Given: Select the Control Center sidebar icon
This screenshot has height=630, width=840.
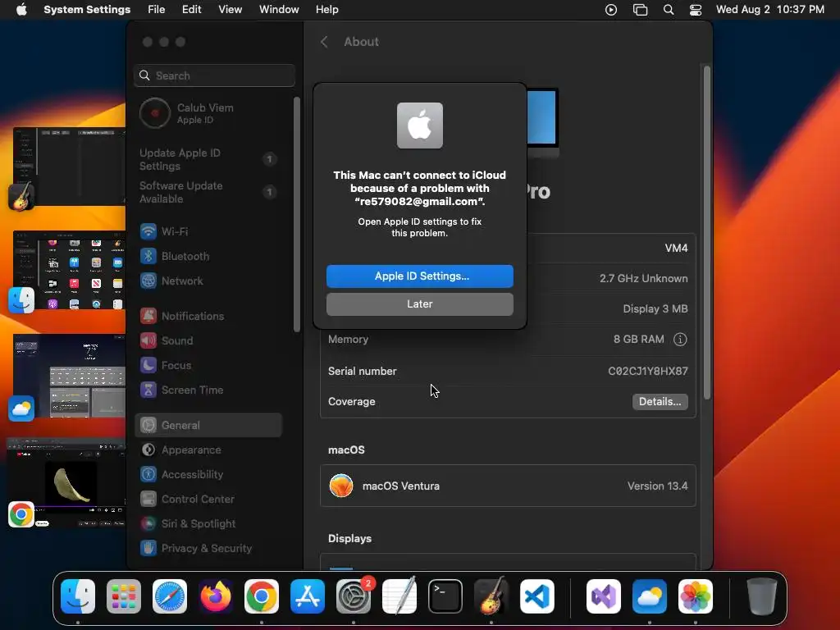Looking at the screenshot, I should click(x=148, y=500).
